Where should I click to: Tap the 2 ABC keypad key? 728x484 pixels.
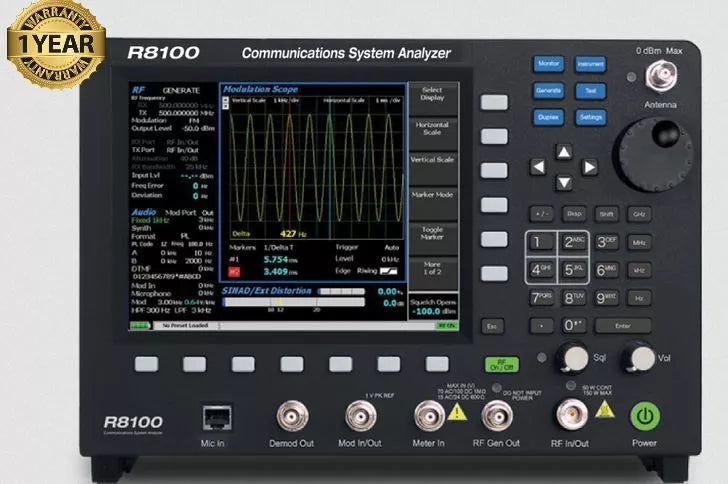click(x=574, y=242)
